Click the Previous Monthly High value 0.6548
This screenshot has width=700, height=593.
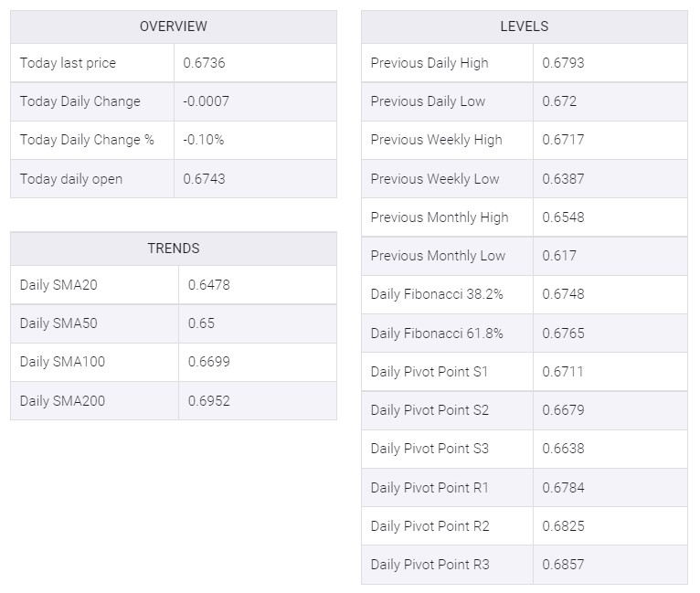(x=563, y=217)
